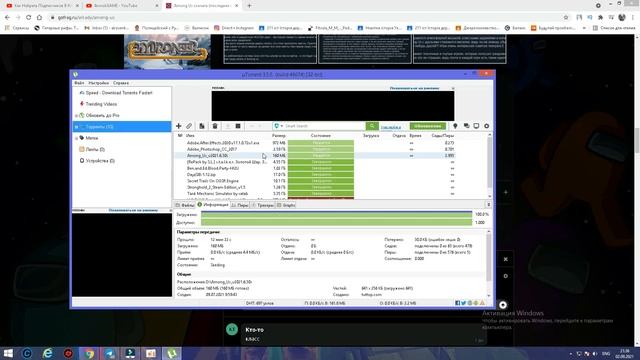This screenshot has height=360, width=640.
Task: Click the warning triangle icon in status bar
Action: tap(482, 303)
